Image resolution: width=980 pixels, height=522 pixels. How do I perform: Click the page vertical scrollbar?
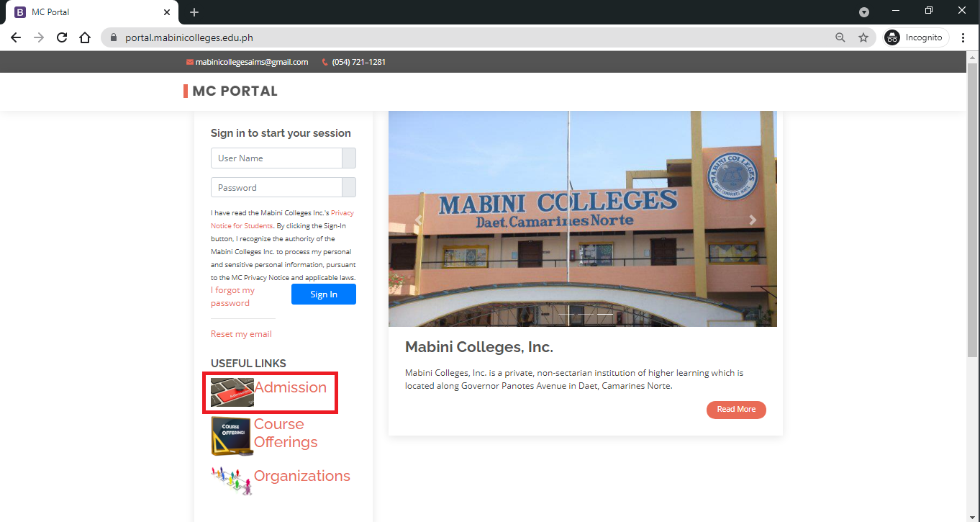tap(973, 216)
